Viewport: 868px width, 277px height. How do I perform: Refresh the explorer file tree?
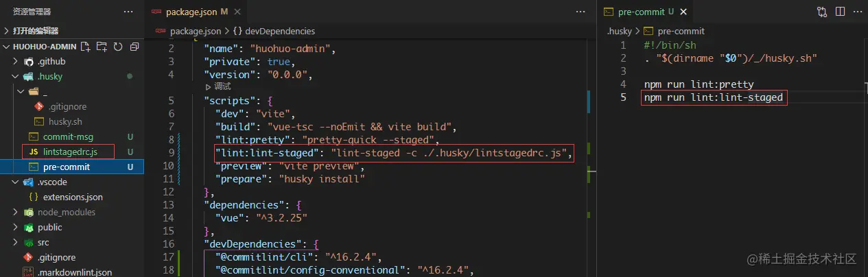click(118, 47)
